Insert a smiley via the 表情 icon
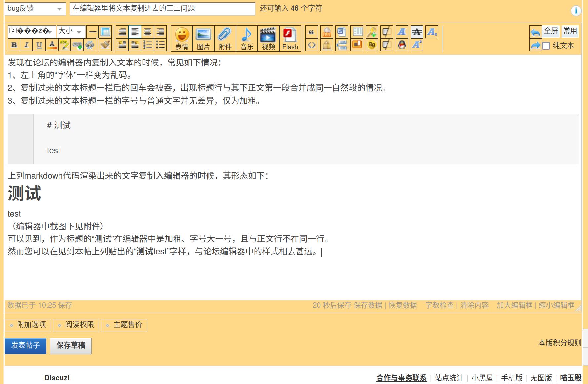The image size is (588, 384). (182, 38)
